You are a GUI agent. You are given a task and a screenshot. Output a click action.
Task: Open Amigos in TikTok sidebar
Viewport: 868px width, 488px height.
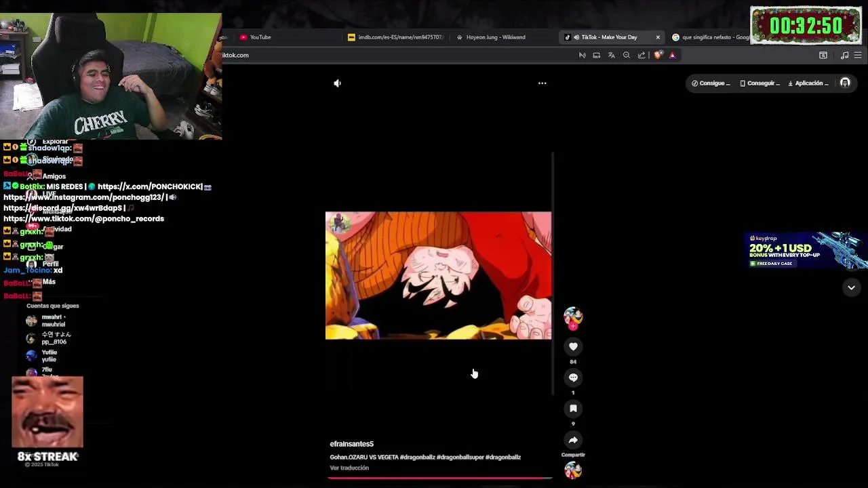54,176
